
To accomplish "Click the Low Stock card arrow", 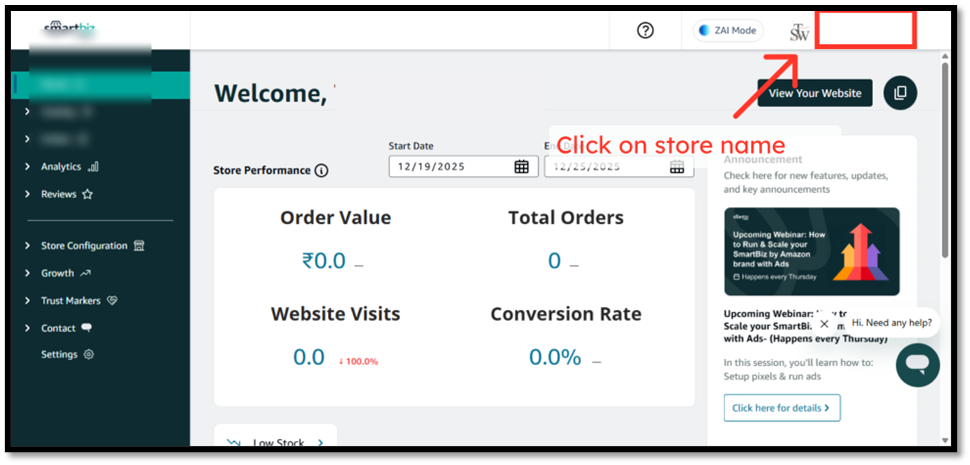I will tap(320, 442).
